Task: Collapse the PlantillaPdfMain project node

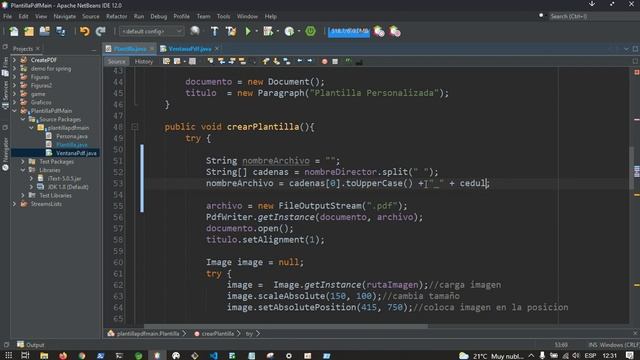Action: [15, 111]
